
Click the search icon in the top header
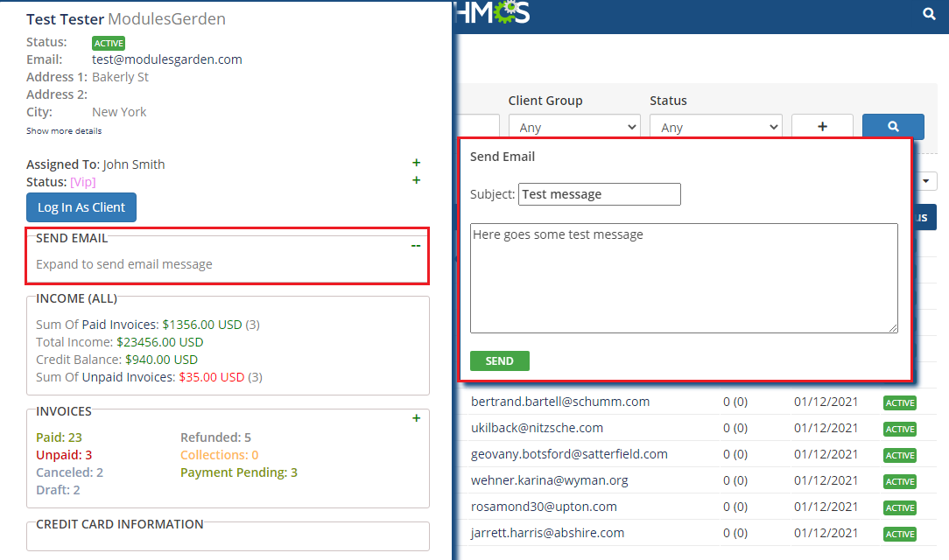click(928, 13)
